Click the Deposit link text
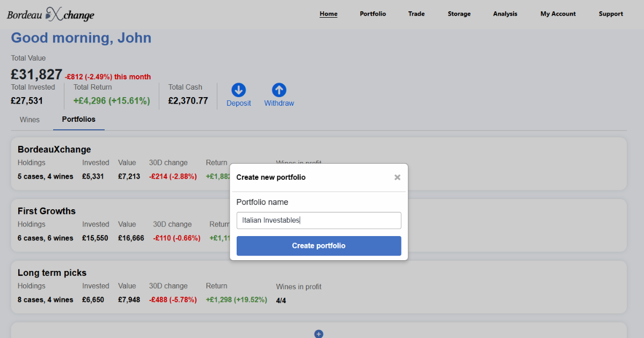644x338 pixels. (x=238, y=103)
